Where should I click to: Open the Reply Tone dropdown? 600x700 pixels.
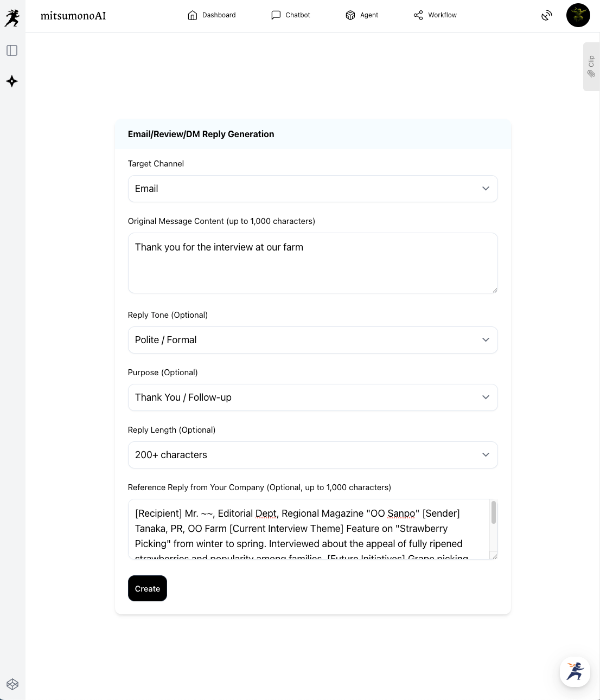tap(312, 340)
